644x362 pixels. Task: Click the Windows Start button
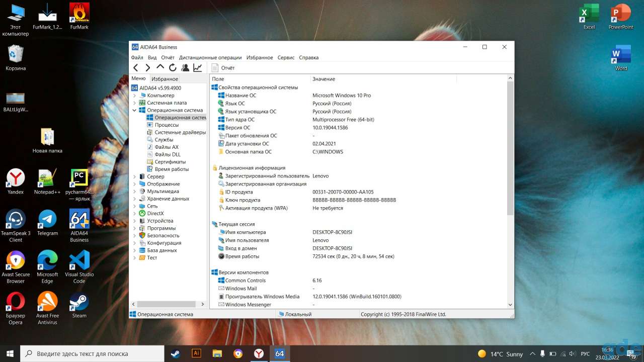coord(10,353)
